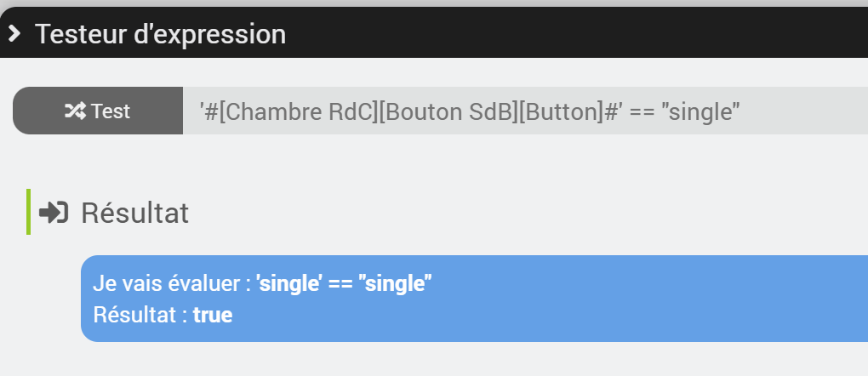Click the blue result message box

474,299
